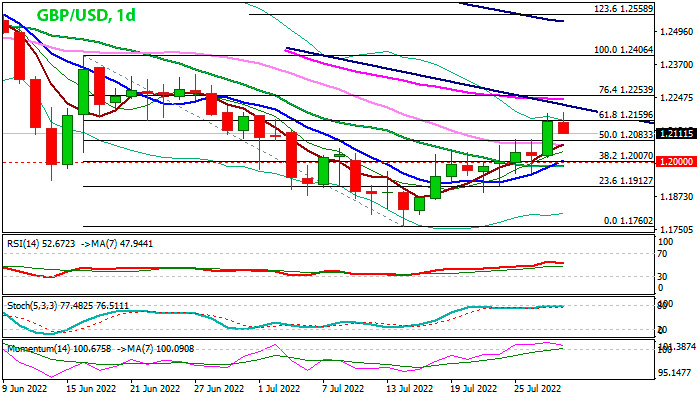The width and height of the screenshot is (698, 398).
Task: Click the GBP/USD, 1d chart title
Action: [86, 15]
